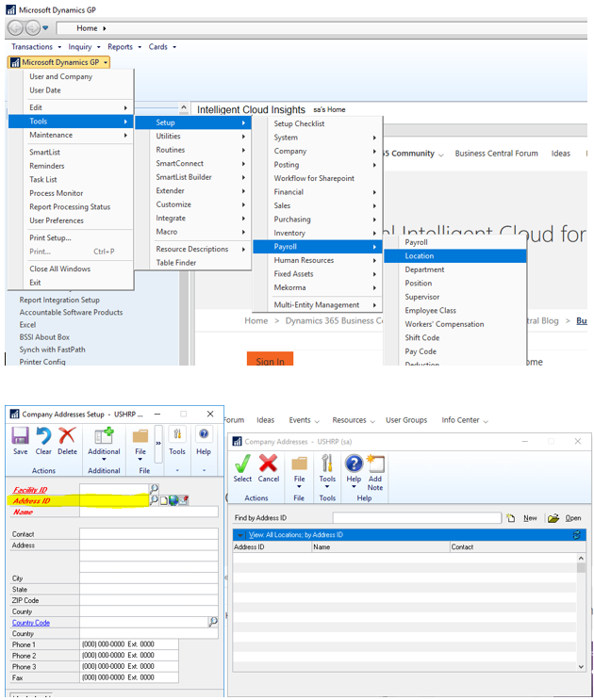Click the File folder icon in Company Addresses Setup
This screenshot has height=700, width=594.
coord(140,436)
